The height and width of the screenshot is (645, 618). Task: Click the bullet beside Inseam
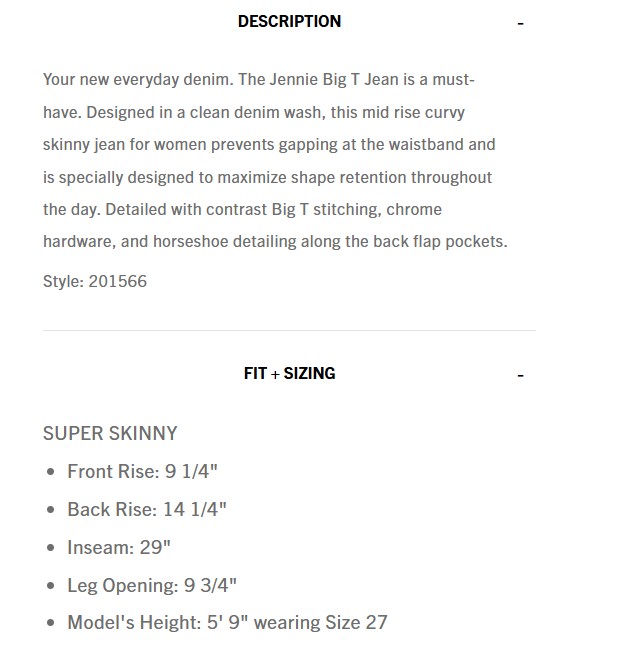click(x=51, y=548)
